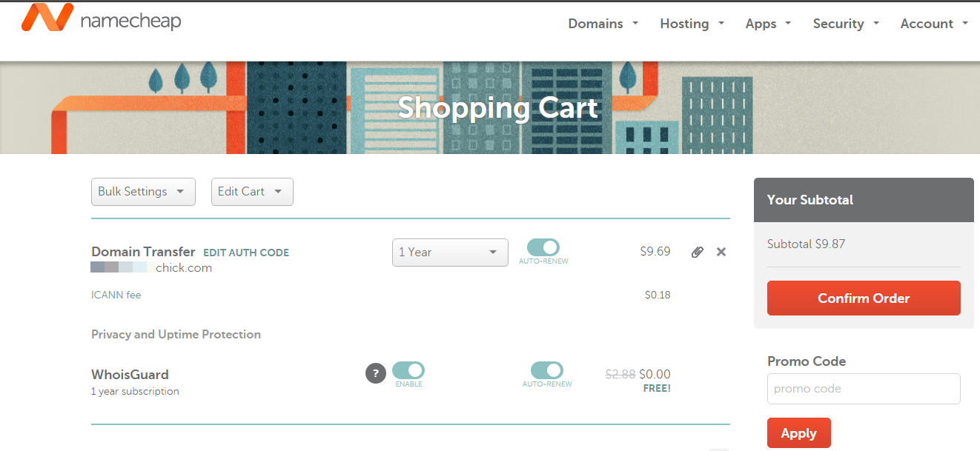This screenshot has width=980, height=451.
Task: Click the Privacy and Uptime Protection heading
Action: click(176, 335)
